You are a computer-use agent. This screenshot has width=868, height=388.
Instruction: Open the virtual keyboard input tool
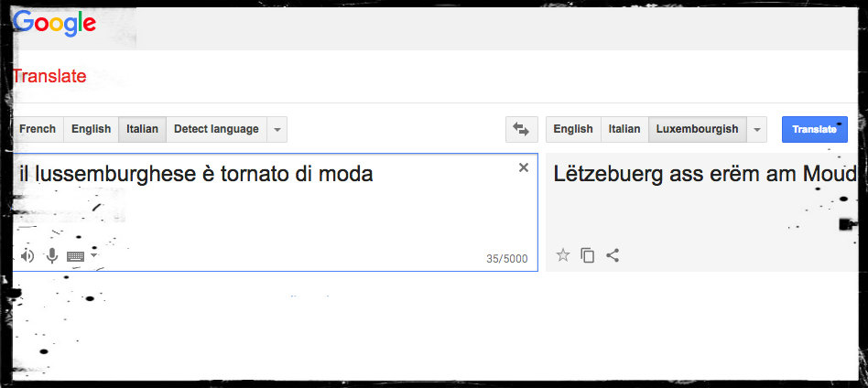pos(75,256)
